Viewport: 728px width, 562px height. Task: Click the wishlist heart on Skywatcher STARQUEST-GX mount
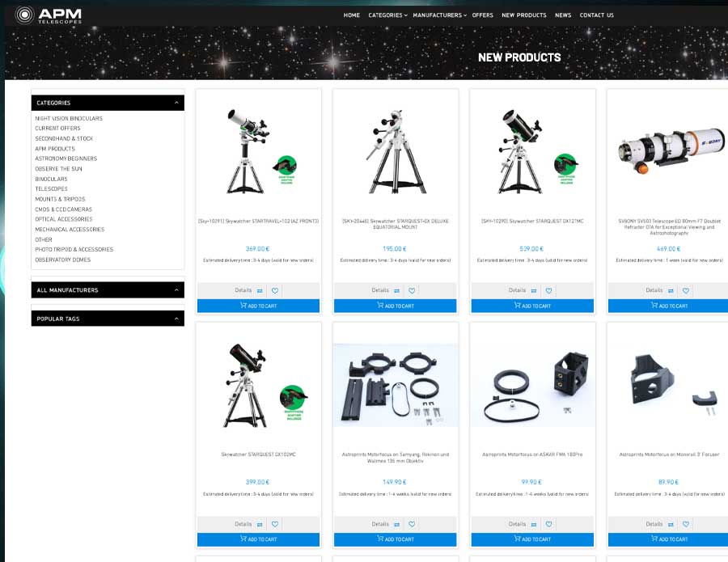click(412, 290)
